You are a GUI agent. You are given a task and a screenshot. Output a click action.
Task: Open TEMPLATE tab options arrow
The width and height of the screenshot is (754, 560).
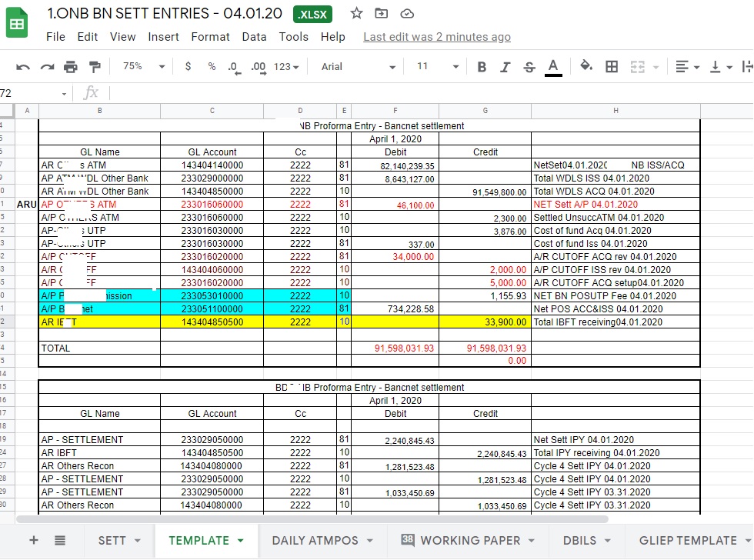coord(240,541)
